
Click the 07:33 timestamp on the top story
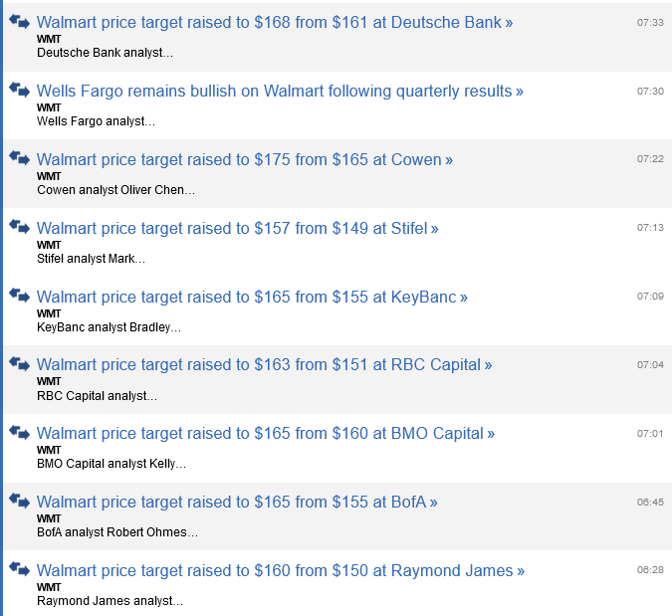650,22
